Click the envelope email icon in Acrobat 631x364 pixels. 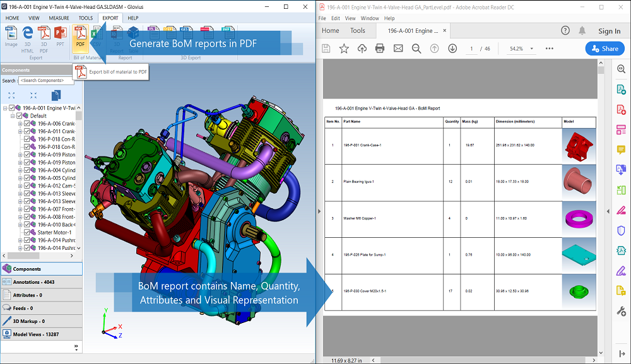398,49
